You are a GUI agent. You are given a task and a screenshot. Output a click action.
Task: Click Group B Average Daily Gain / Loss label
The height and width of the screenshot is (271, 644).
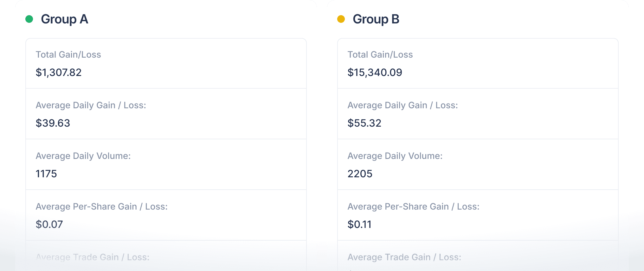403,105
